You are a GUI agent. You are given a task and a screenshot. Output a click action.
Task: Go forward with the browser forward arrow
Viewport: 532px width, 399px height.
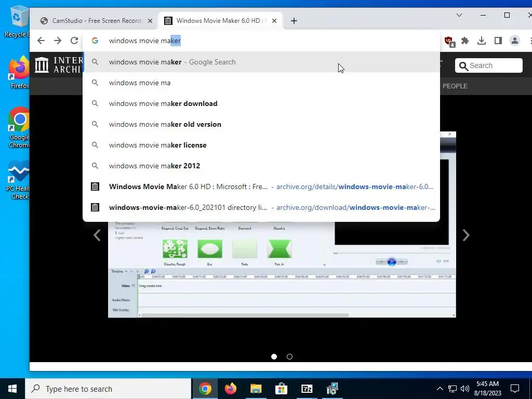coord(58,41)
